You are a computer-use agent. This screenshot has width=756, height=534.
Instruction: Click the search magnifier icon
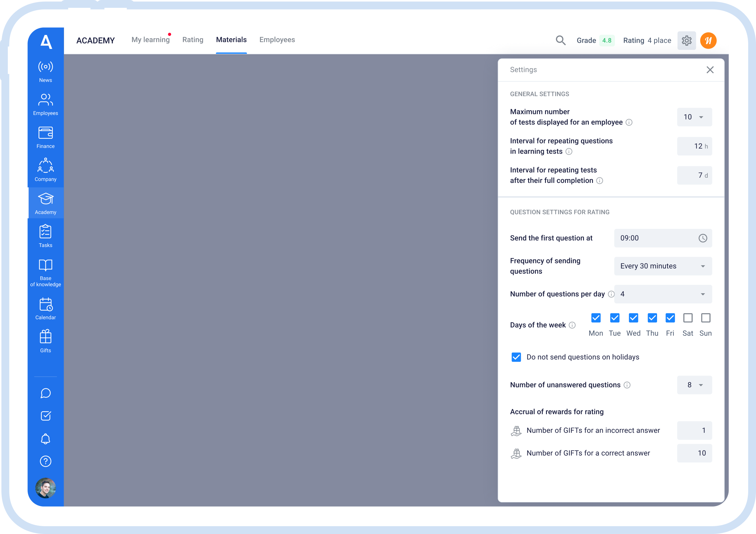(x=560, y=40)
